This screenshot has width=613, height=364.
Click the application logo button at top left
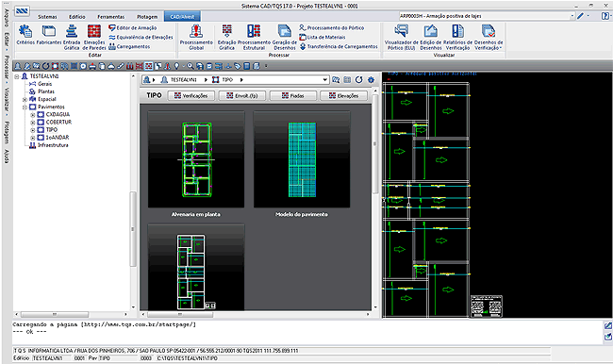pos(22,11)
